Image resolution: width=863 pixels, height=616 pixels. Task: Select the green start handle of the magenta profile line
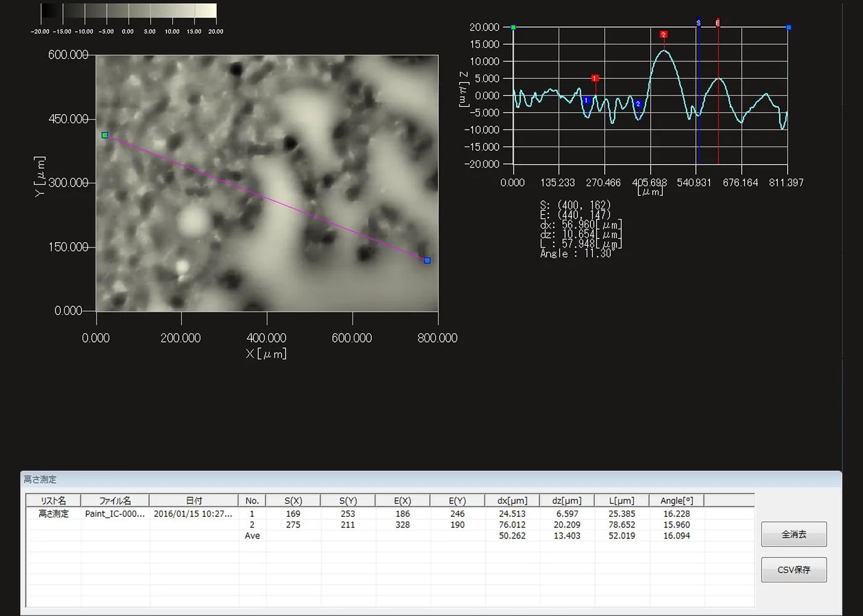point(105,135)
